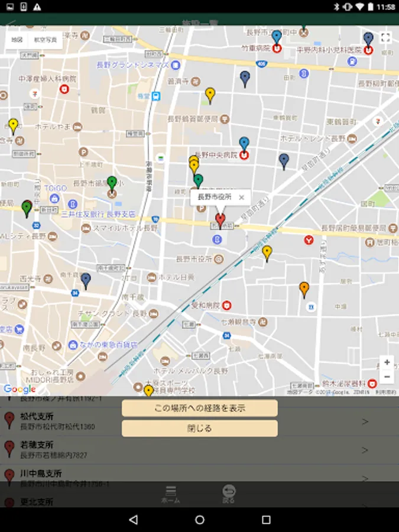Zoom out the map with minus
This screenshot has width=399, height=532.
(387, 377)
